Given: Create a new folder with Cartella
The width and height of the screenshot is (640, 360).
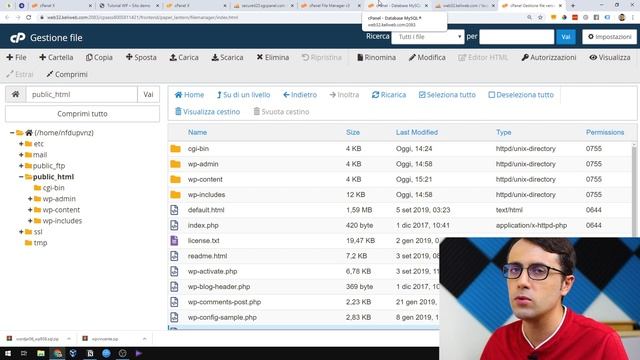Looking at the screenshot, I should (56, 58).
